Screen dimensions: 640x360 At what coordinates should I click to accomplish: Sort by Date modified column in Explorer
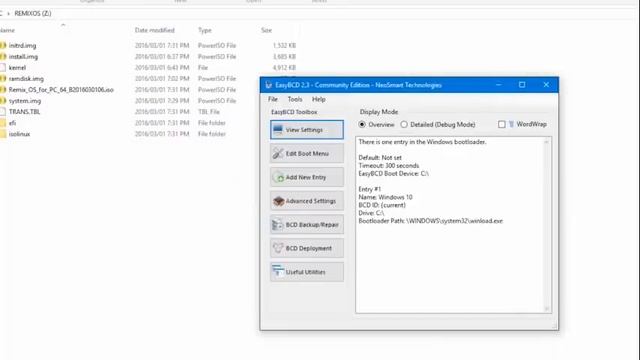[155, 30]
